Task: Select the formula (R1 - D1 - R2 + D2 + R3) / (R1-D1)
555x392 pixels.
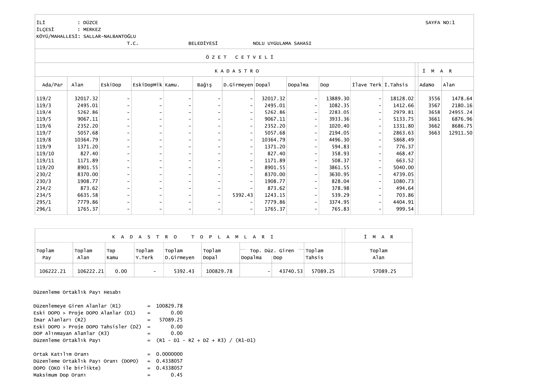Action: (x=206, y=340)
